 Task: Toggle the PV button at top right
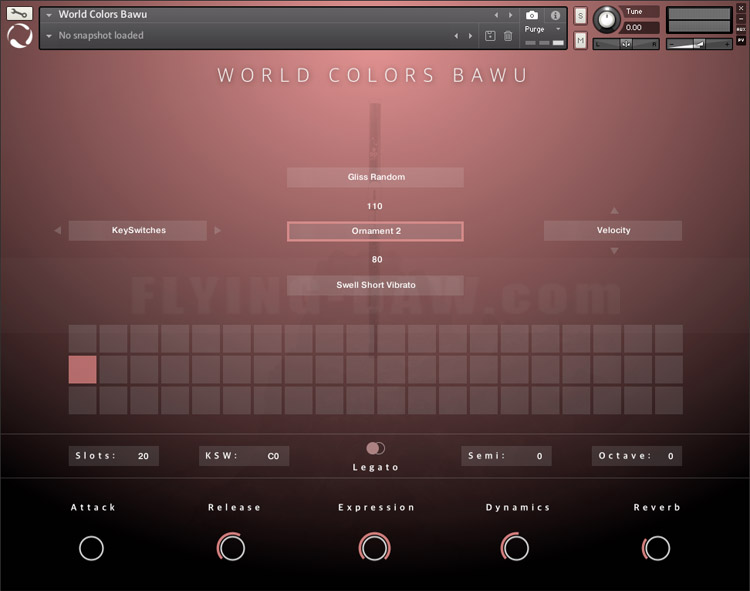(x=741, y=41)
